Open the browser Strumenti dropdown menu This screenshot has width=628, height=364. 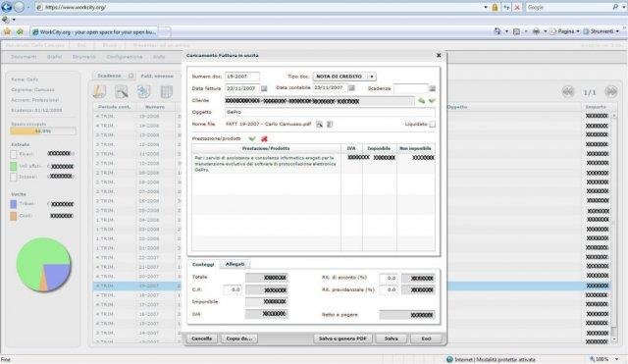601,31
